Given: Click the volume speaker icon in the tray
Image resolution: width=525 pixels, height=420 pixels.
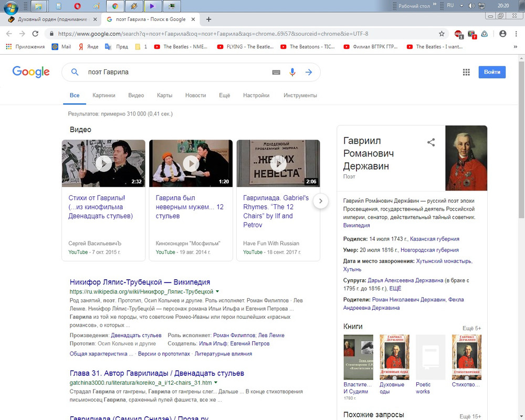Looking at the screenshot, I should 471,6.
